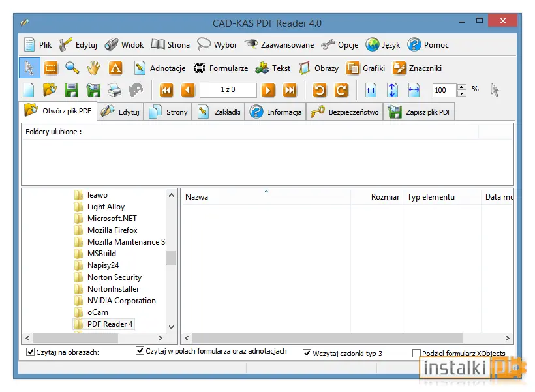535x392 pixels.
Task: Open the Strona menu
Action: coord(170,45)
